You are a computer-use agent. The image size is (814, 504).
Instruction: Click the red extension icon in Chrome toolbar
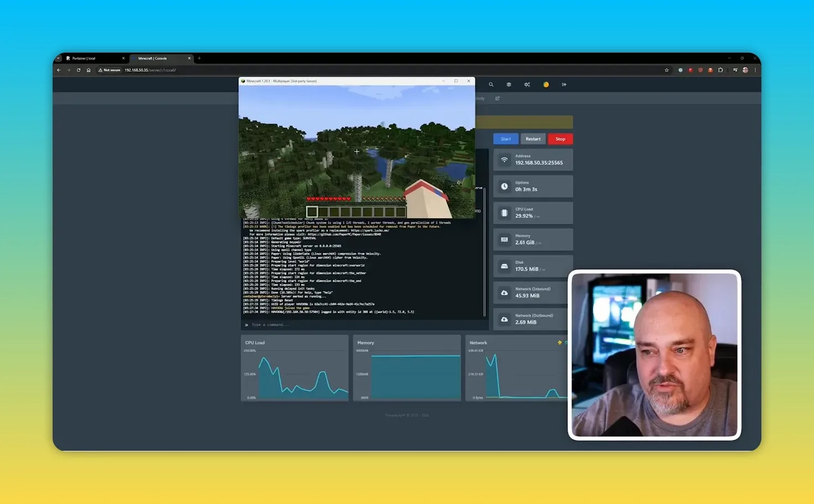(x=691, y=70)
